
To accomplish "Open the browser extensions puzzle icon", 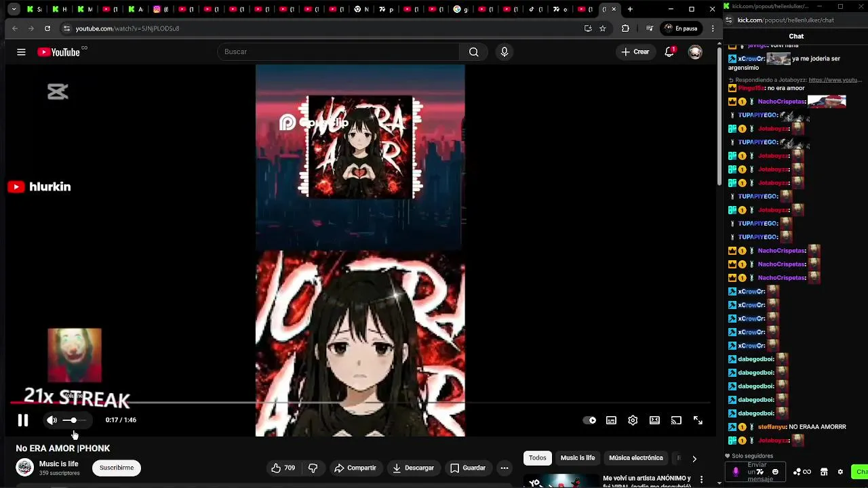I will point(625,28).
